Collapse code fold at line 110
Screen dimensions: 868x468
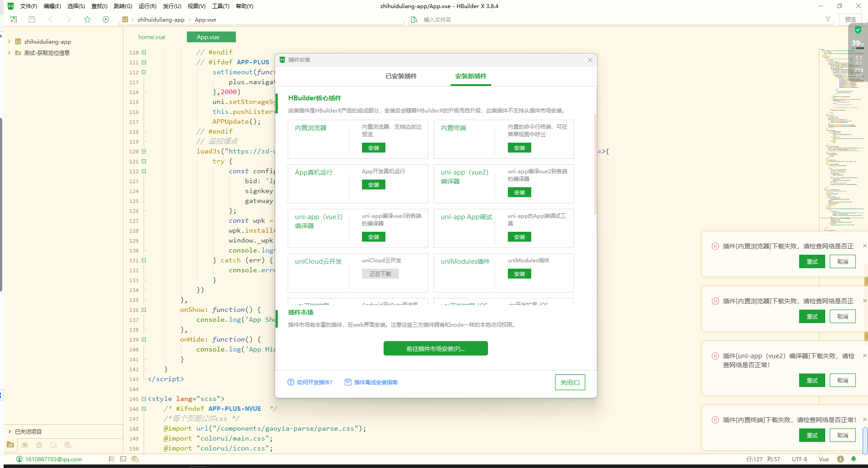coord(144,52)
